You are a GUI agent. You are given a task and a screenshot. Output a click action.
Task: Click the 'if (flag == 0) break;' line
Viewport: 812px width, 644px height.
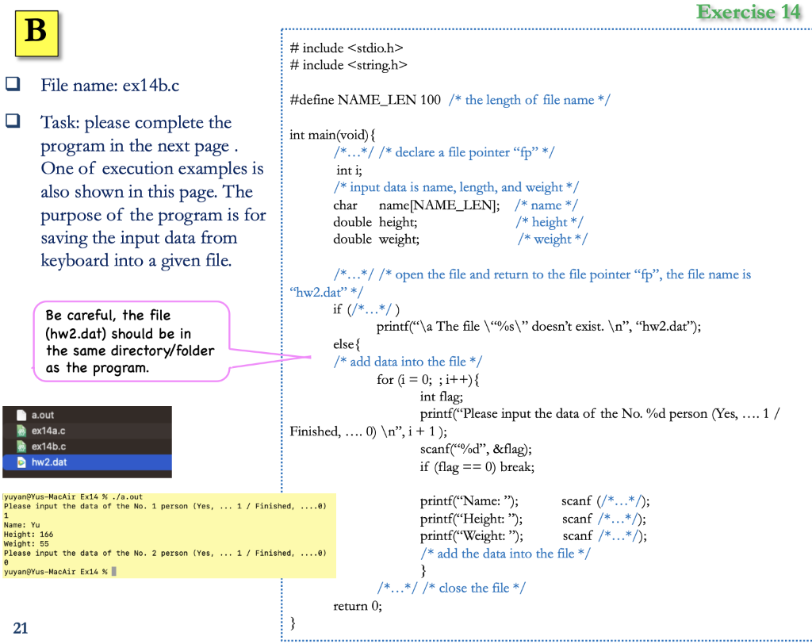pyautogui.click(x=477, y=467)
